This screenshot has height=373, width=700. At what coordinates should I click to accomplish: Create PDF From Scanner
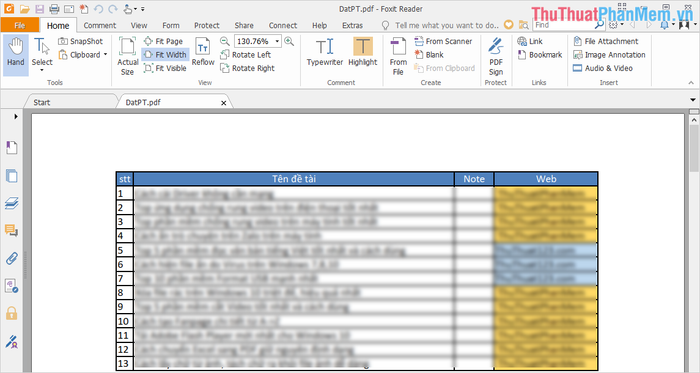443,41
